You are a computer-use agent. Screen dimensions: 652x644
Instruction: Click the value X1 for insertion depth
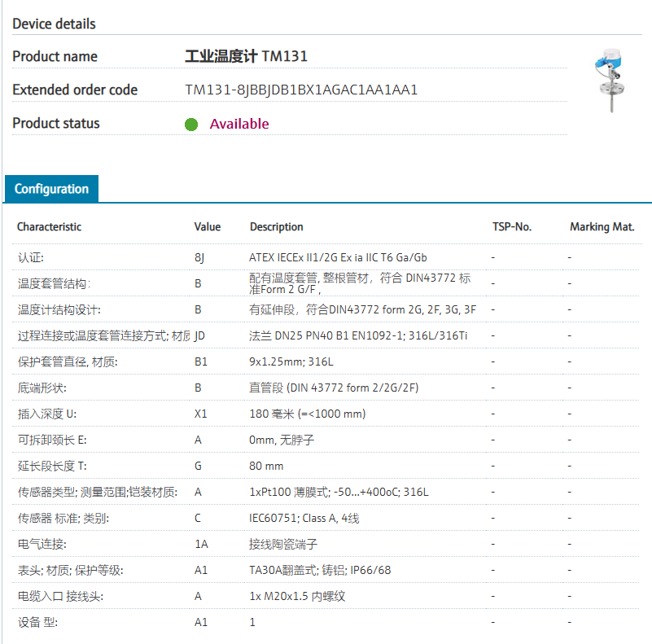click(x=201, y=414)
